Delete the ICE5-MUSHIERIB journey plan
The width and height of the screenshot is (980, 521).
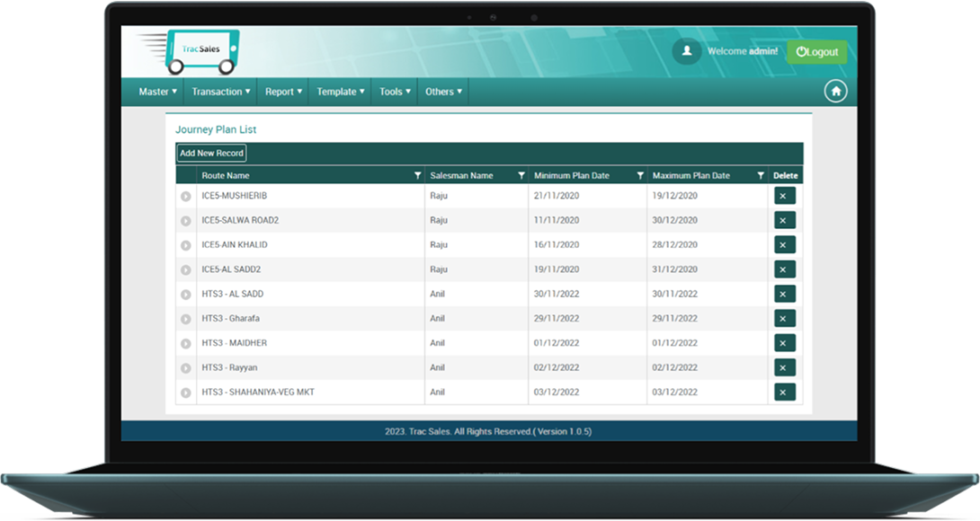coord(784,196)
